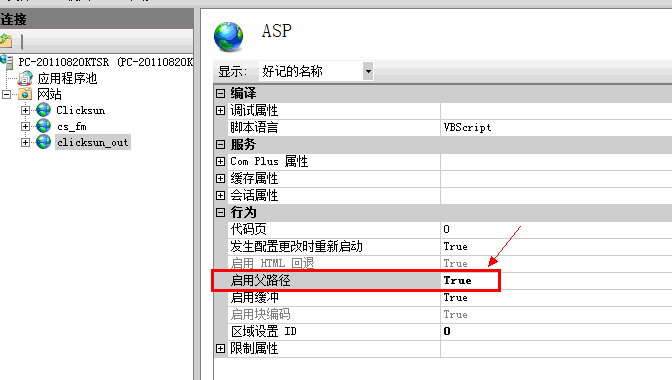The height and width of the screenshot is (380, 672).
Task: Expand the Com Plus 属性 group
Action: (220, 162)
